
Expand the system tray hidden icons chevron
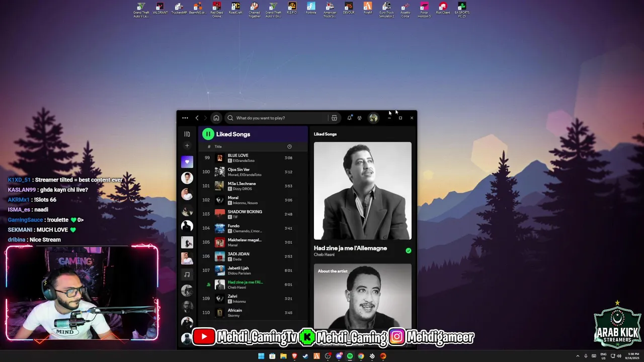[578, 356]
